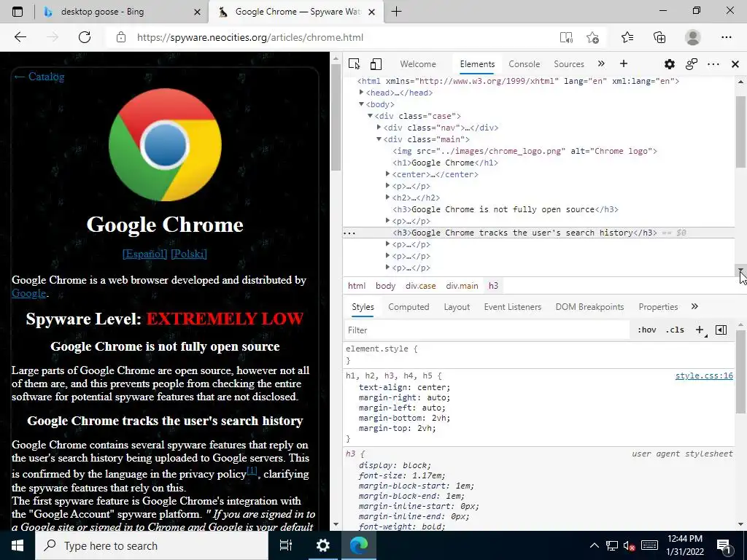747x560 pixels.
Task: Open footnote [1] reference link
Action: coord(252,471)
